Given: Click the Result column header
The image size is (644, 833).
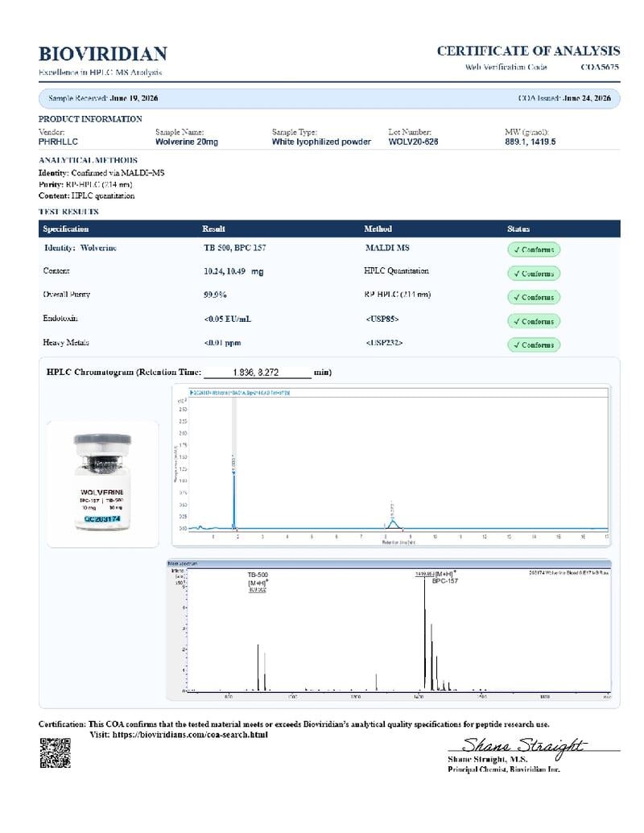Looking at the screenshot, I should (x=213, y=229).
